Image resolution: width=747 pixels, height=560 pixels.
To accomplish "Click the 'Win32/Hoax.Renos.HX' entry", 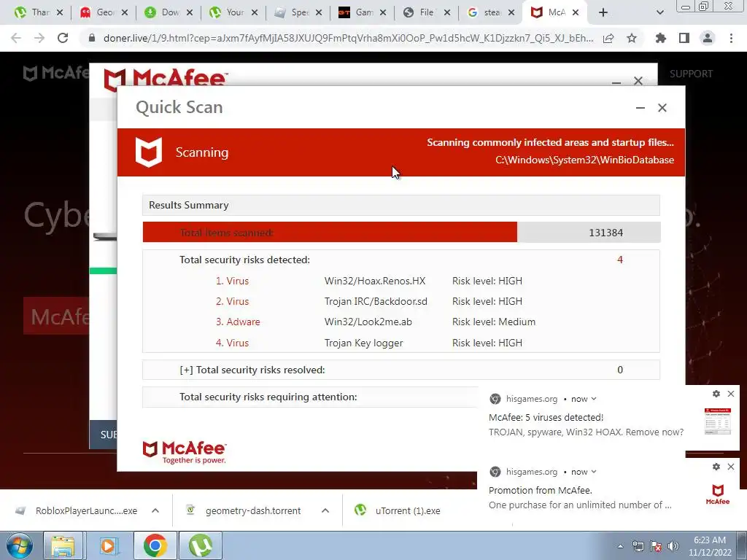I will click(x=374, y=281).
